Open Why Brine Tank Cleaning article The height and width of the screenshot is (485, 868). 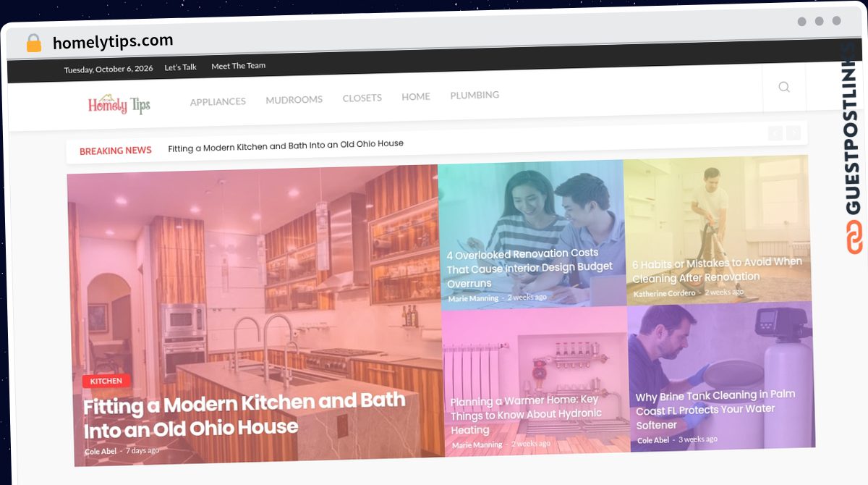715,410
